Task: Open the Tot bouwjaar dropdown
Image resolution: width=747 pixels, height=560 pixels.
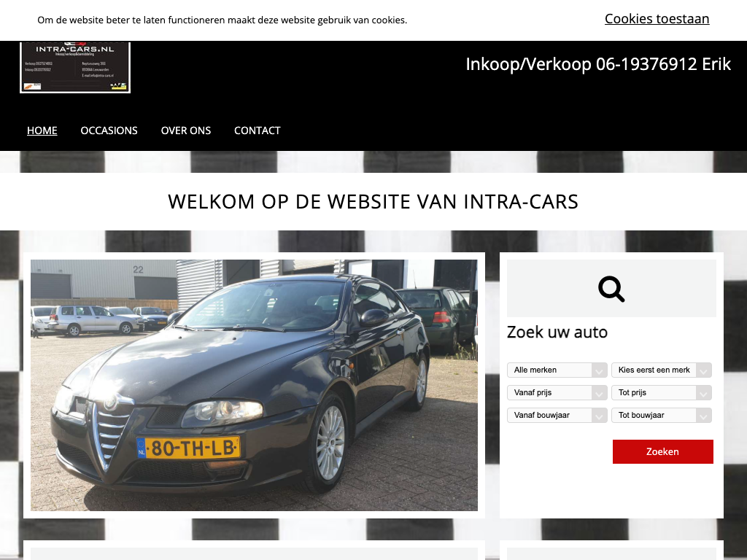Action: point(661,415)
